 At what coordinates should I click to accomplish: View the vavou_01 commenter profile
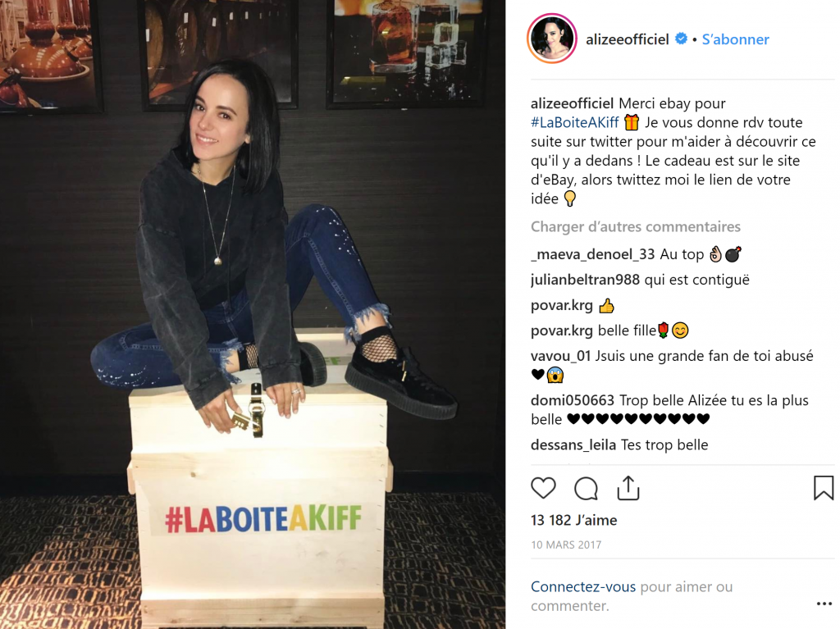pos(560,356)
